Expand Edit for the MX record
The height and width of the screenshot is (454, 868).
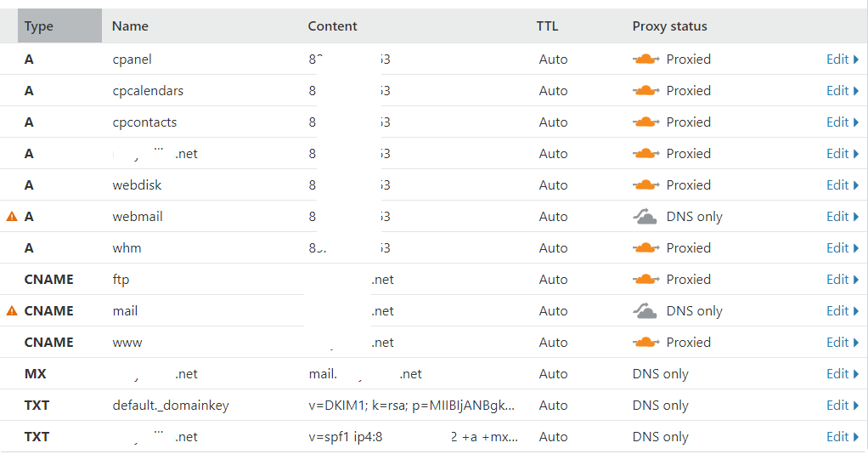pos(842,373)
